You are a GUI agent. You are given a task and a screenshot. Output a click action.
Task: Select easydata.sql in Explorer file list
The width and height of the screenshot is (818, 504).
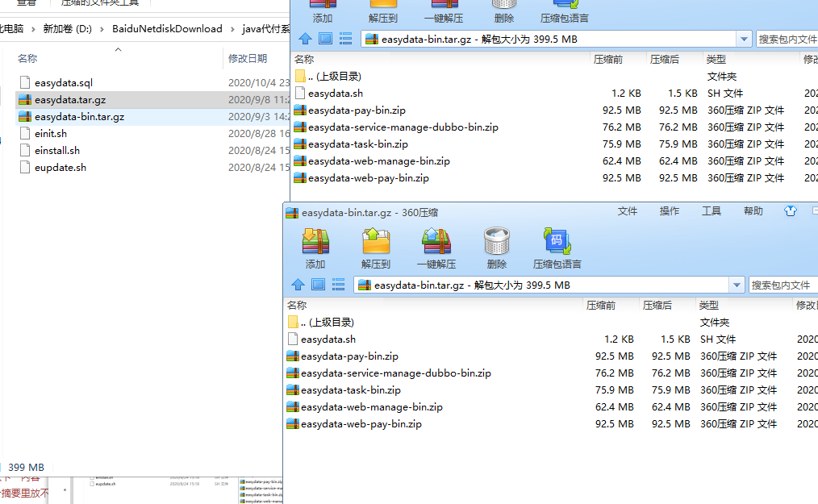coord(64,83)
